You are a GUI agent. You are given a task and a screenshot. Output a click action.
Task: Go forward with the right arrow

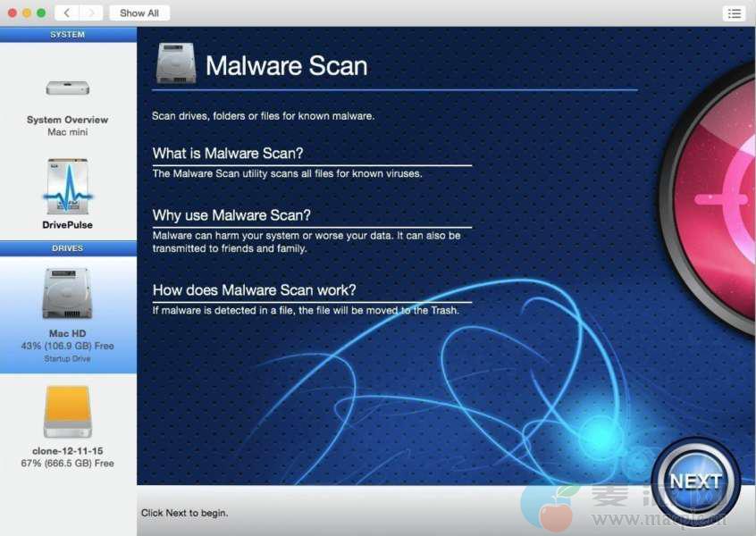[x=90, y=13]
